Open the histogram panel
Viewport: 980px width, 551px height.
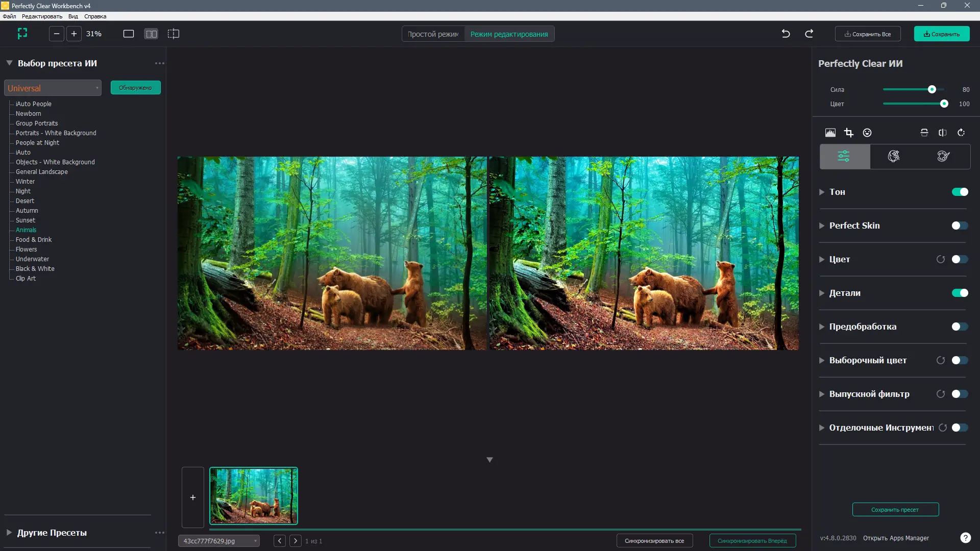coord(830,133)
